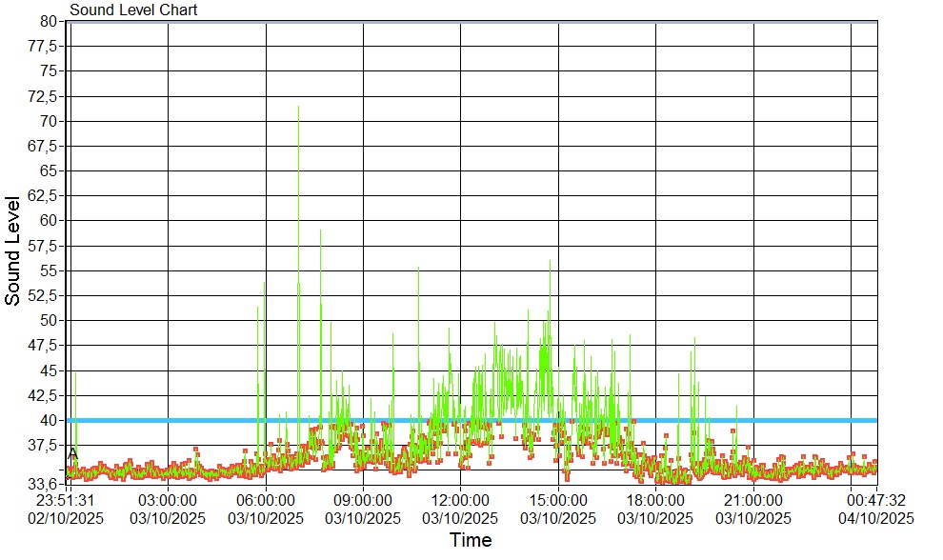The width and height of the screenshot is (943, 560).
Task: Click the highest green peak above 70
Action: (298, 109)
